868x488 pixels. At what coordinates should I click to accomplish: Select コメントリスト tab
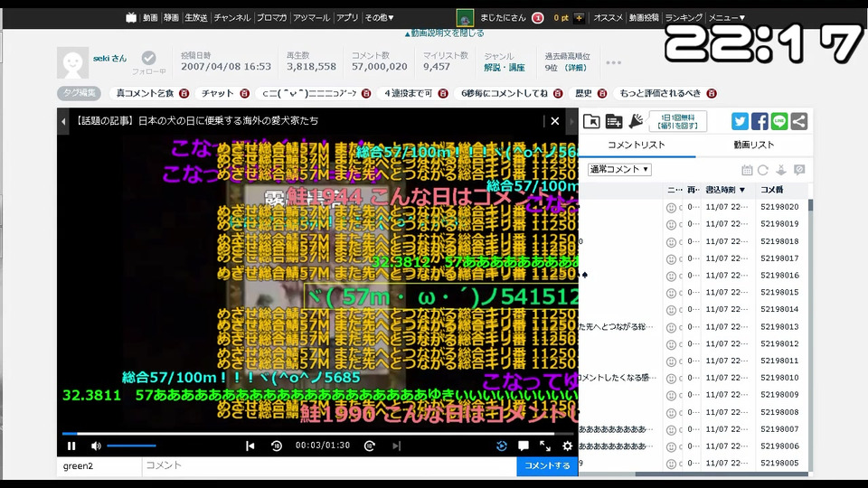point(636,145)
